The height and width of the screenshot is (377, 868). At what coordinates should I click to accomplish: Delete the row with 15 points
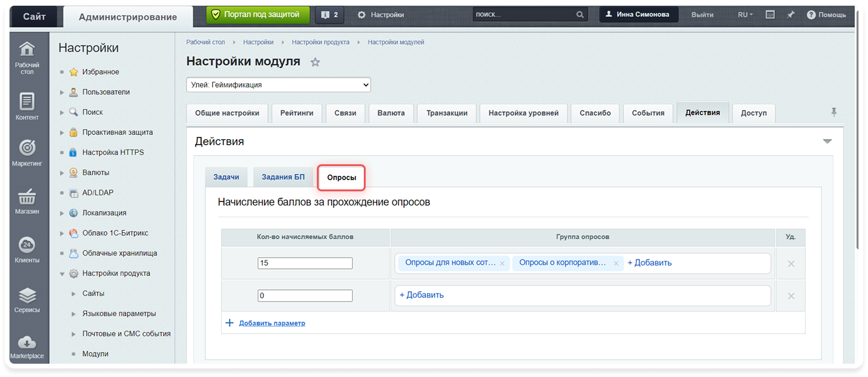[x=791, y=264]
